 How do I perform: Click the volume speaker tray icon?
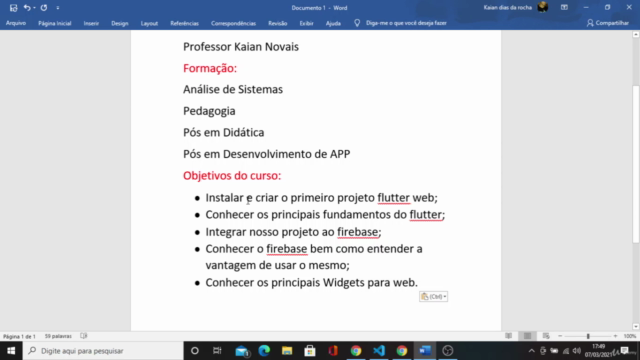[577, 351]
